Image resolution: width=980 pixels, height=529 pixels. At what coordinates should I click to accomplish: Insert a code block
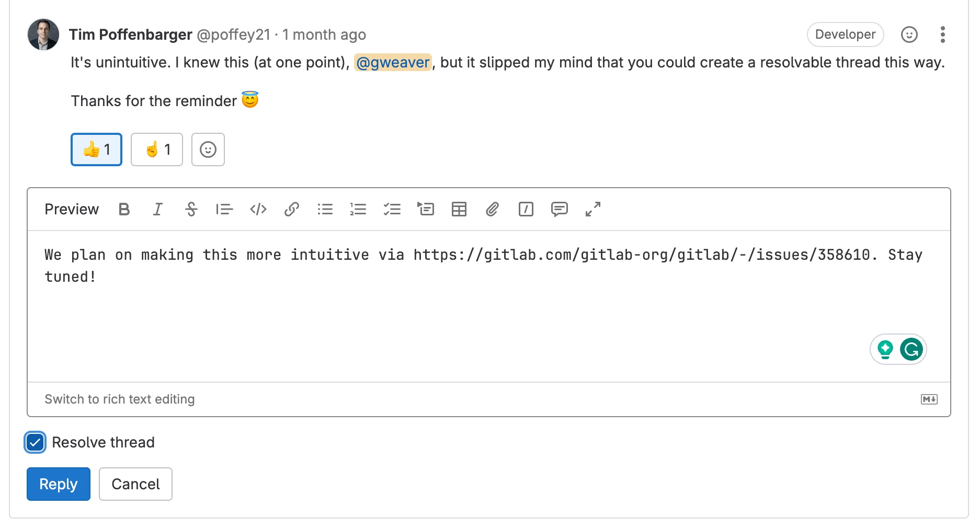pos(258,209)
